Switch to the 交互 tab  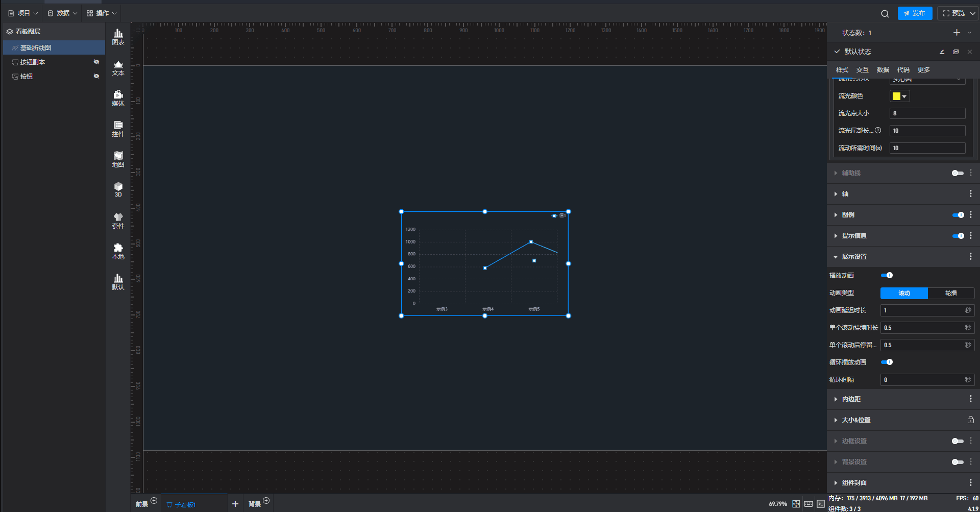coord(862,70)
